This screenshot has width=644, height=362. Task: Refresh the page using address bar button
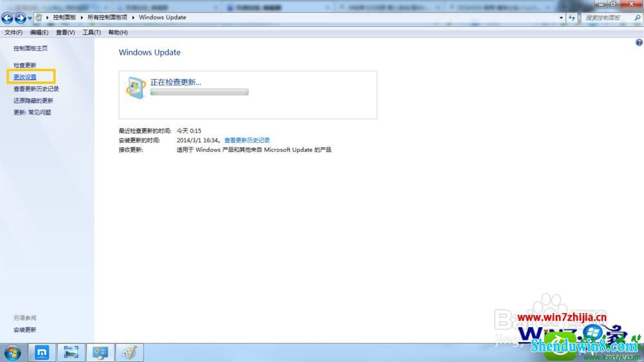coord(572,17)
